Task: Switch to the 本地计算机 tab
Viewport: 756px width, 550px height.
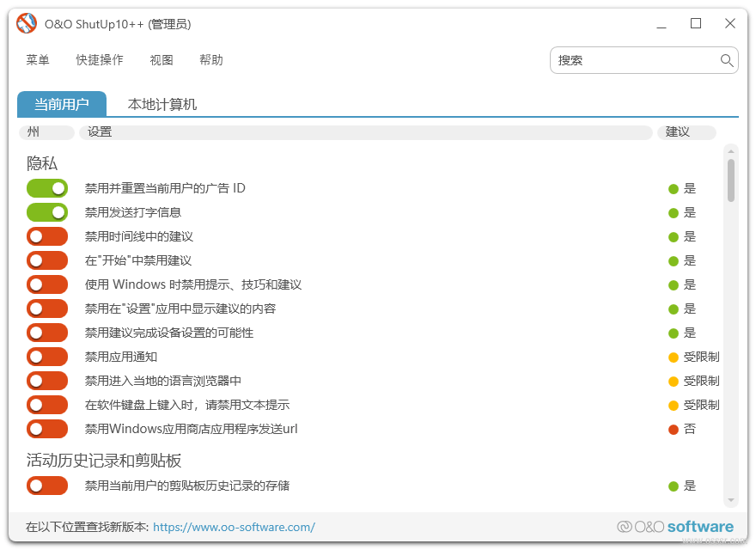Action: click(162, 104)
